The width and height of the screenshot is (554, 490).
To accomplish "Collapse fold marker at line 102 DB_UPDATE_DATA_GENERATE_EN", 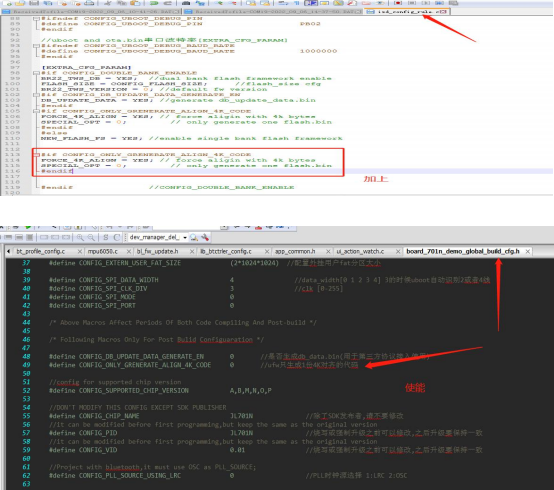I will coord(36,95).
